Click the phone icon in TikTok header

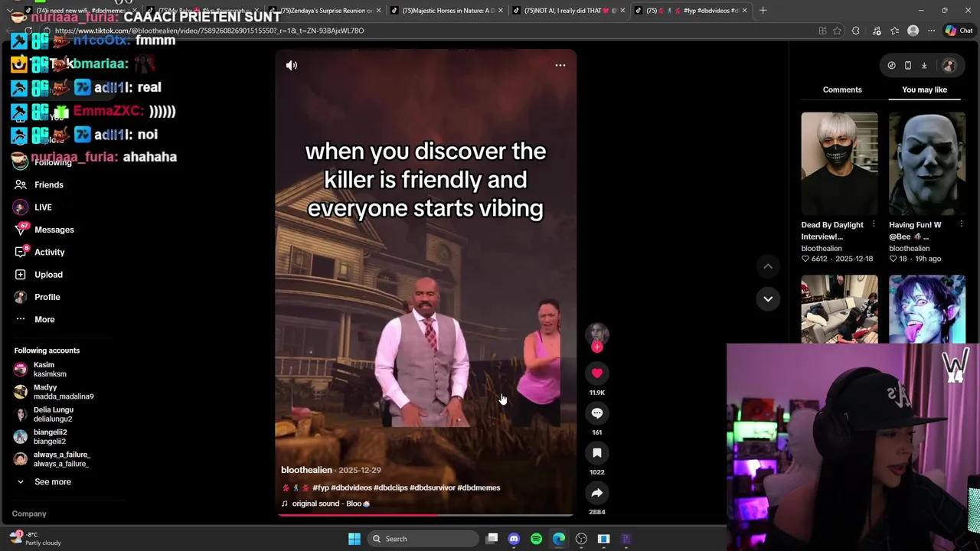[908, 66]
